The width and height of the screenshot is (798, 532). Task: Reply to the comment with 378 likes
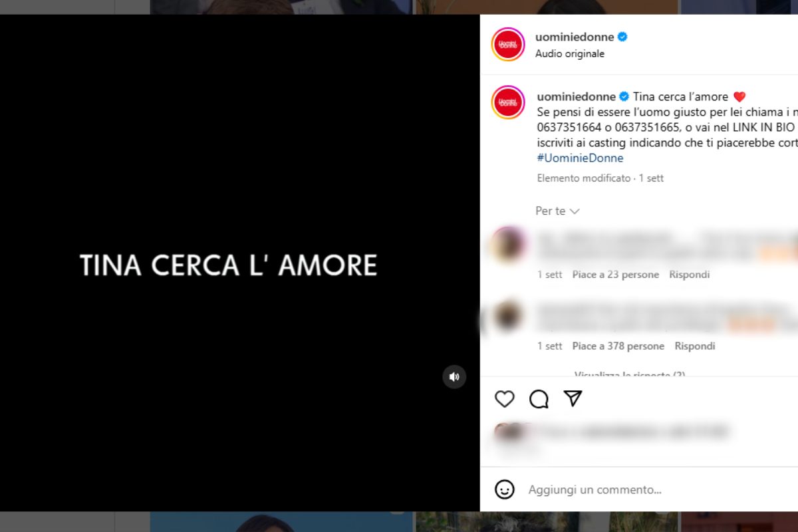695,346
